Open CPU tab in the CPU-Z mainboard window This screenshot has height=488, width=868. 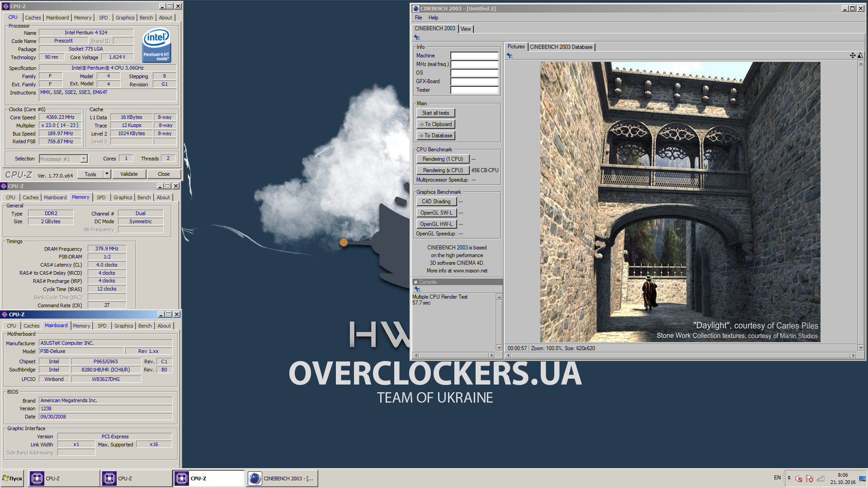point(11,326)
